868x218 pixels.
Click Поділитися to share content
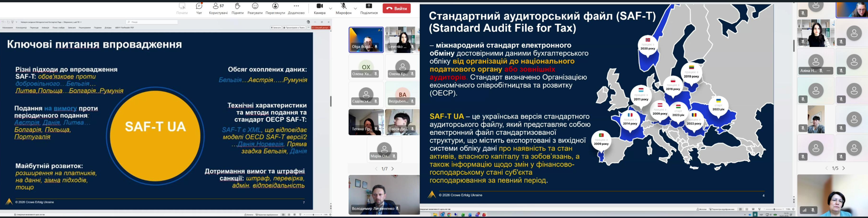pos(369,8)
